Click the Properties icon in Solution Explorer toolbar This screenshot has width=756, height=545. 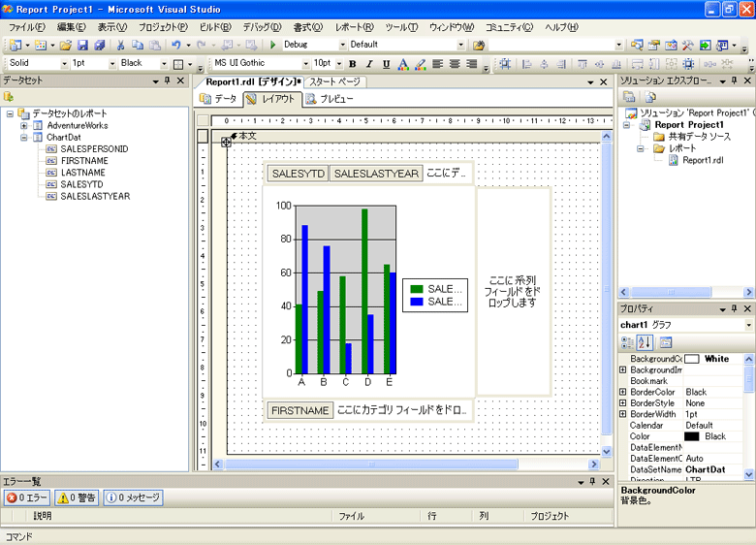[629, 97]
